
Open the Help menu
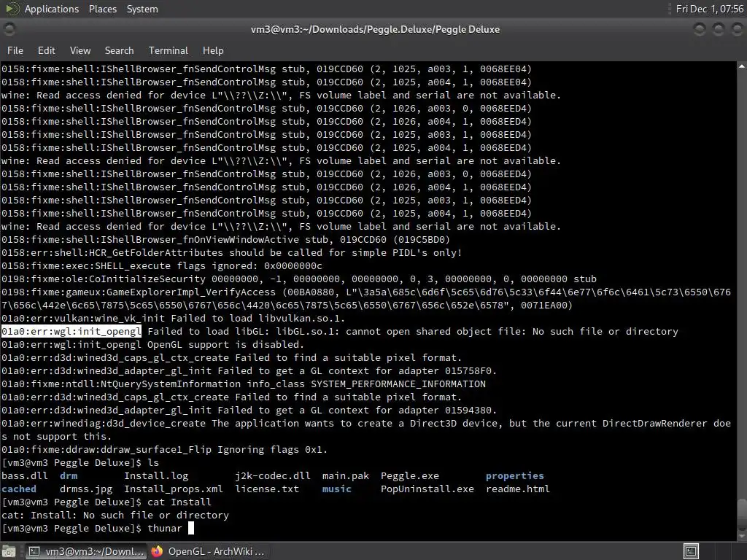pyautogui.click(x=213, y=50)
